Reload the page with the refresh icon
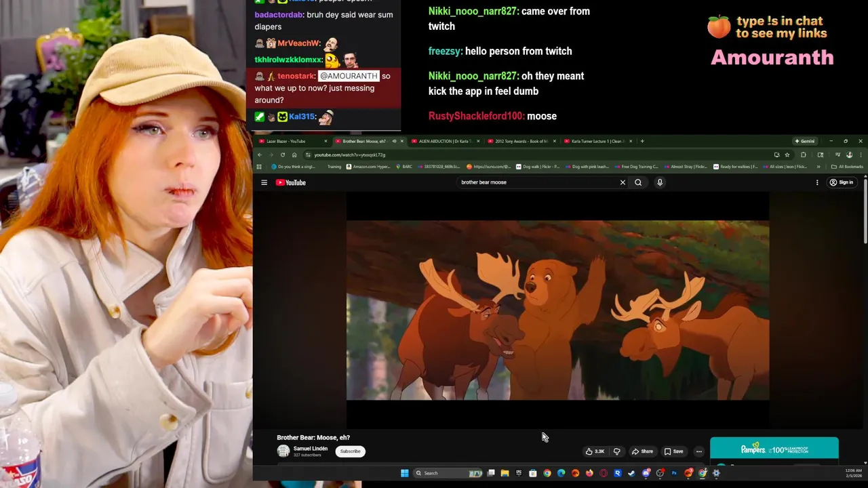 (x=283, y=155)
